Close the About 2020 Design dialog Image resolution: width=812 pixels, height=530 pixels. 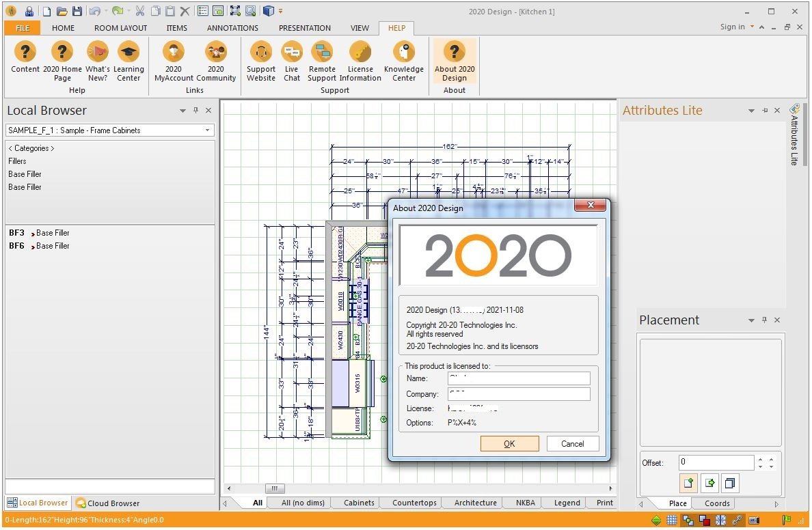[x=591, y=206]
